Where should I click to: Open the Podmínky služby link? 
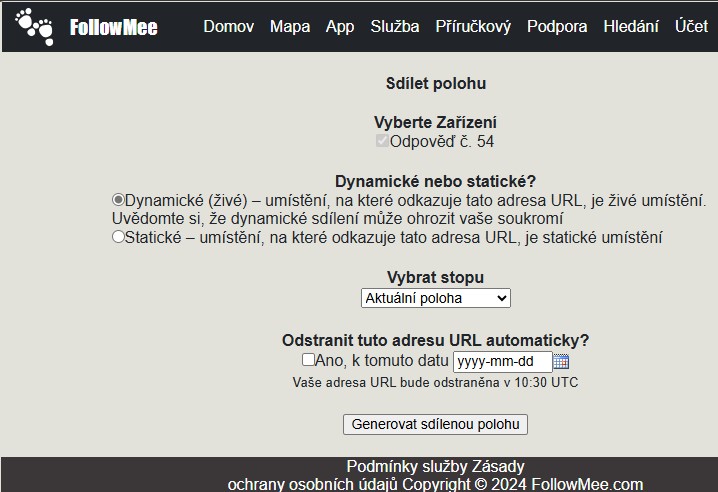click(x=409, y=467)
